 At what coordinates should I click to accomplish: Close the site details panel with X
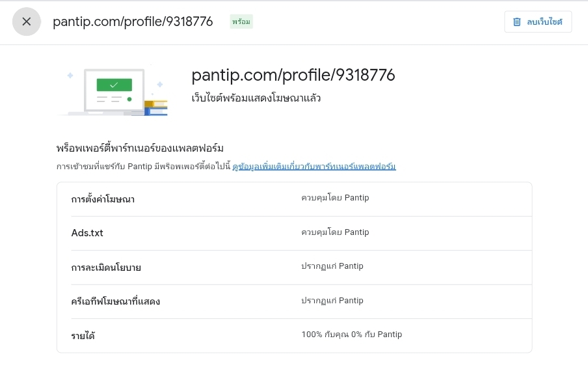[x=27, y=21]
